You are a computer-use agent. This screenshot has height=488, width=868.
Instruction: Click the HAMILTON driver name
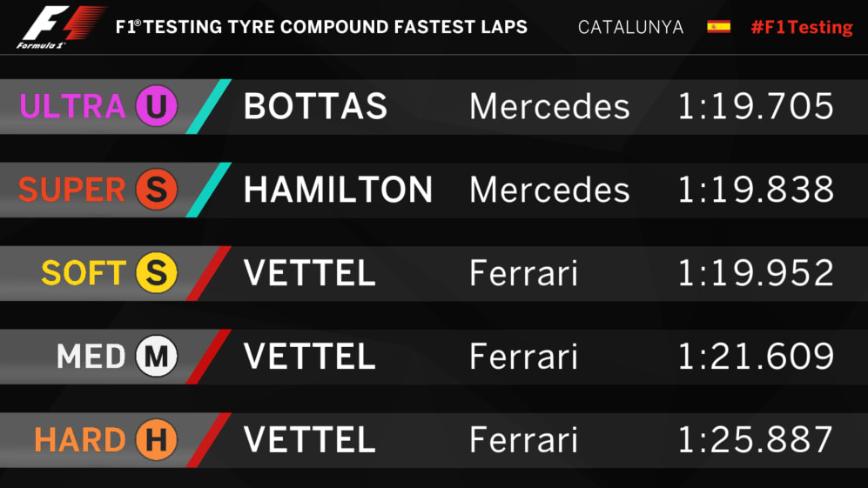[338, 191]
